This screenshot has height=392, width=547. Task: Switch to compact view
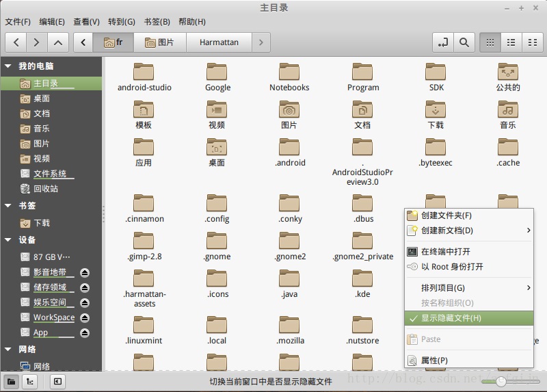coord(532,42)
